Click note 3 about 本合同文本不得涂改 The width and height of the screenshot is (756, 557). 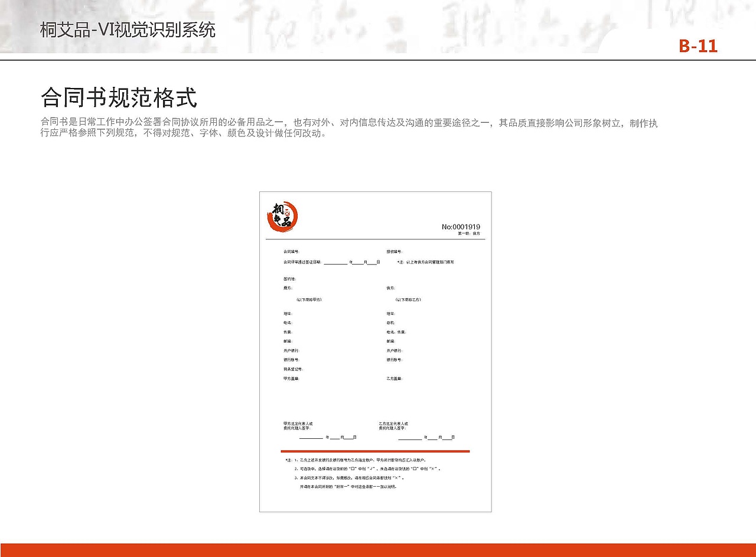coord(349,477)
